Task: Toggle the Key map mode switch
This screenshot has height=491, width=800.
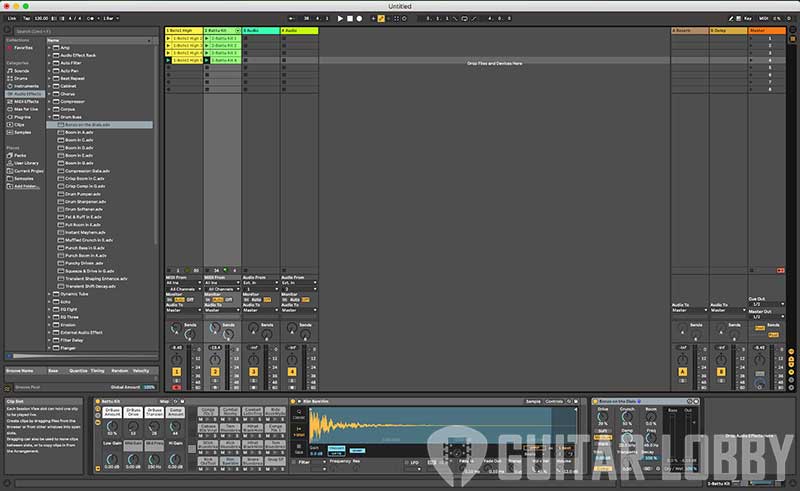Action: pyautogui.click(x=749, y=18)
